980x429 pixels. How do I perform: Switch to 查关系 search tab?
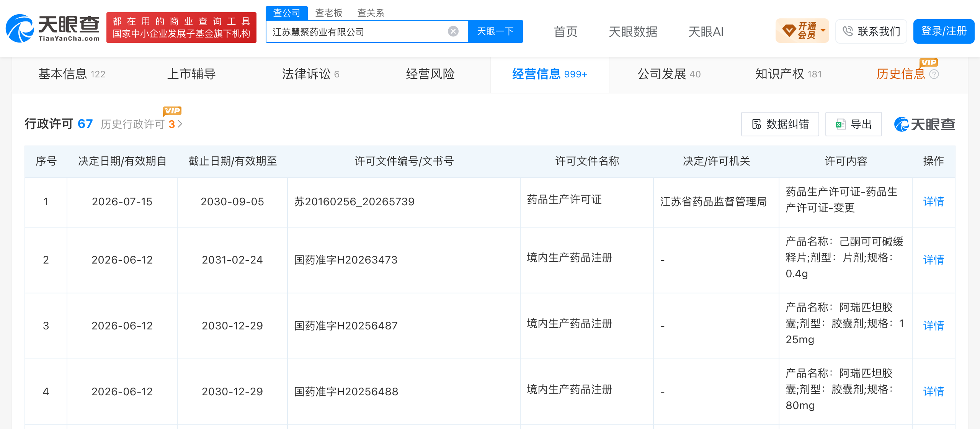point(371,13)
